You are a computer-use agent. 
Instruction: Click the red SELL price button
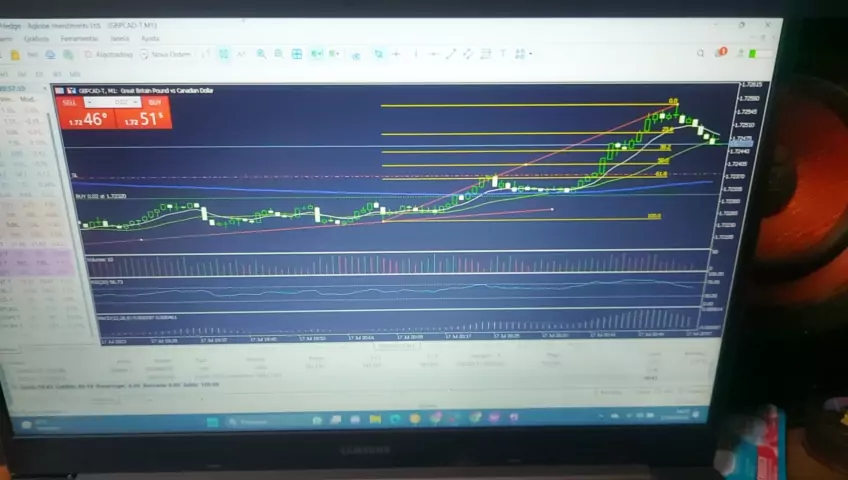click(x=87, y=114)
